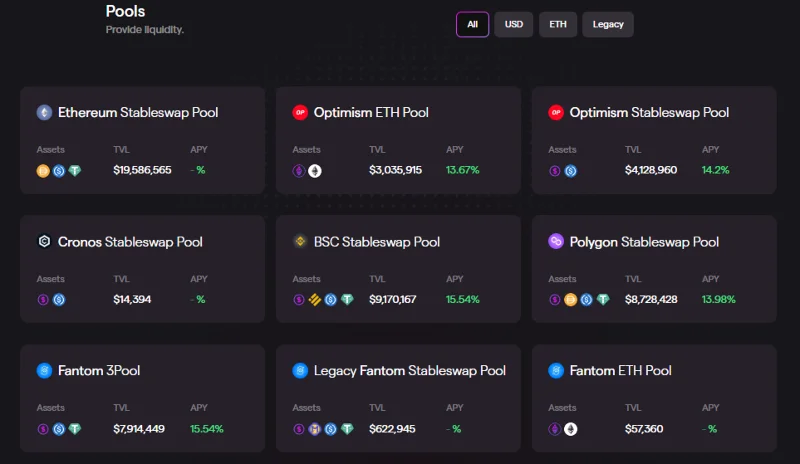
Task: Click the USDT asset icon in Polygon Stableswap Pool
Action: [603, 299]
